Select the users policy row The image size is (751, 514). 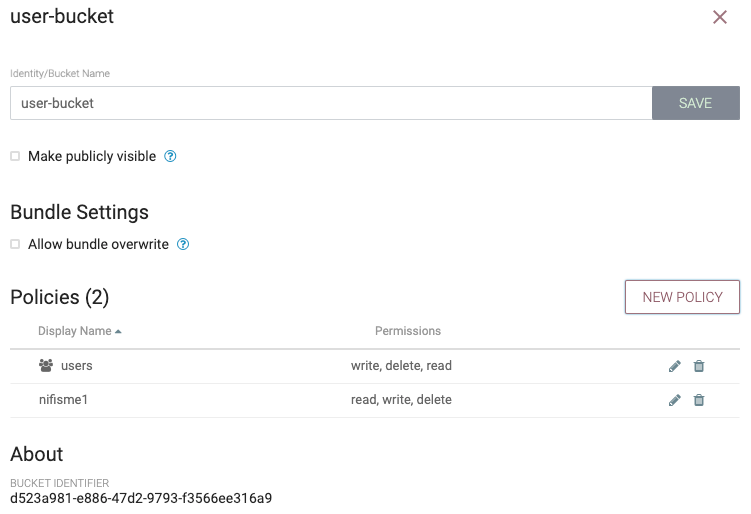375,366
